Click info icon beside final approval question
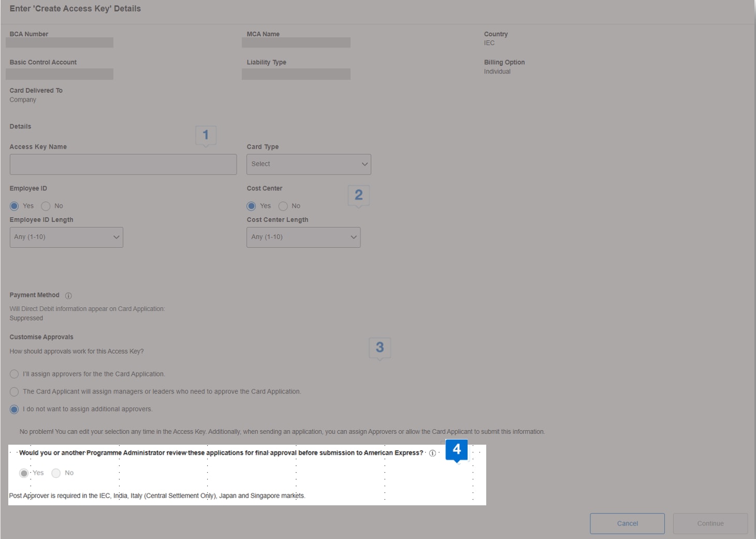Viewport: 756px width, 539px height. click(x=432, y=453)
